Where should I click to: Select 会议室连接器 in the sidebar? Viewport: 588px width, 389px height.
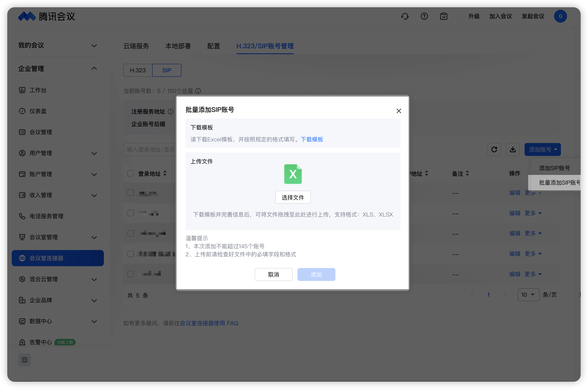tap(58, 258)
